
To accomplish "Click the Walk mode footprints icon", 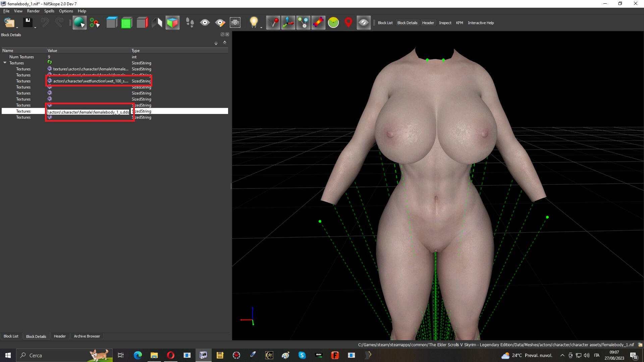I will [190, 23].
